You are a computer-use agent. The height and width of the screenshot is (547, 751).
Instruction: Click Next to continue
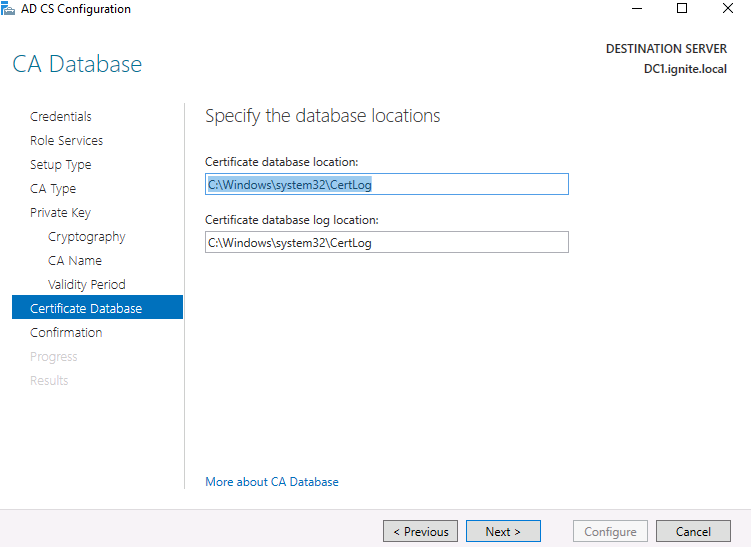coord(503,532)
